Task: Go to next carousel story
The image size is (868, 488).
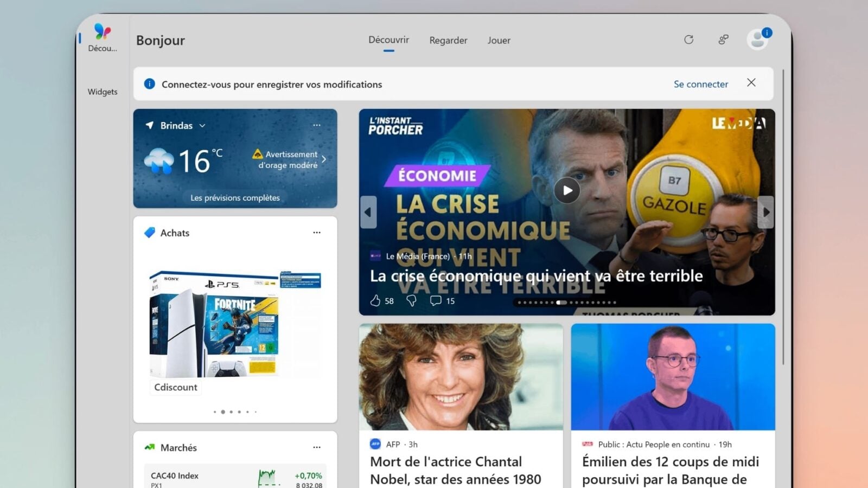Action: 765,212
